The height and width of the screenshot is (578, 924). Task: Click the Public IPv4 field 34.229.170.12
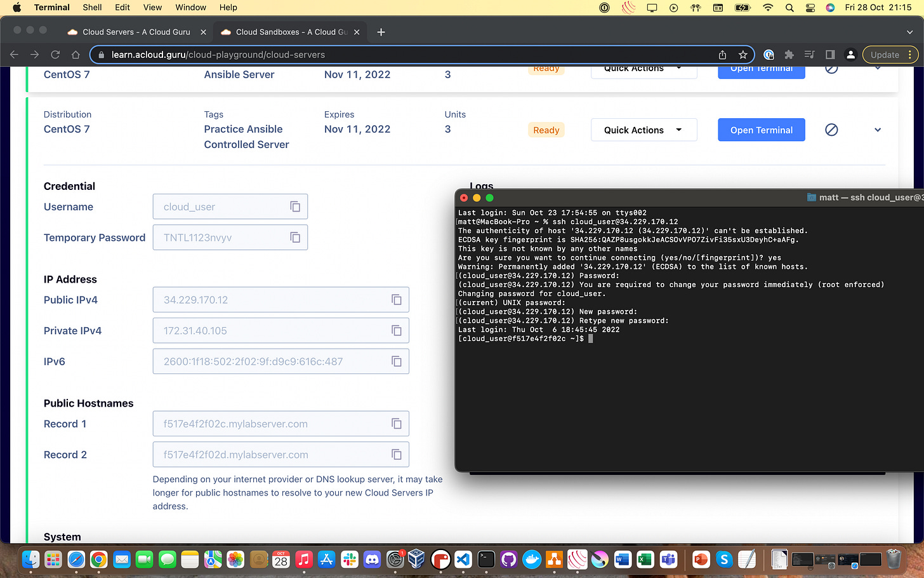(280, 300)
